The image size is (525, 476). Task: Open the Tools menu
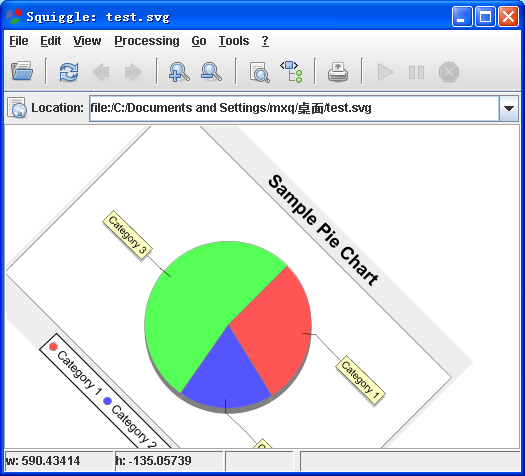pyautogui.click(x=234, y=41)
